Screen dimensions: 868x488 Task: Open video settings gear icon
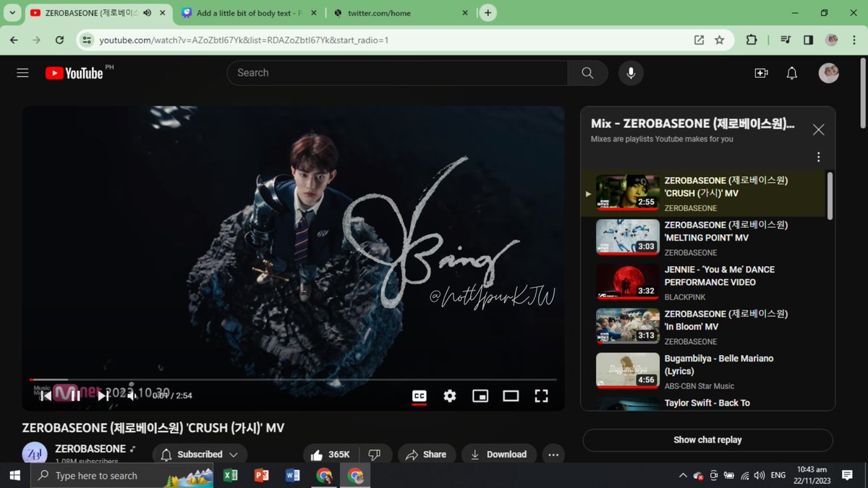(450, 395)
